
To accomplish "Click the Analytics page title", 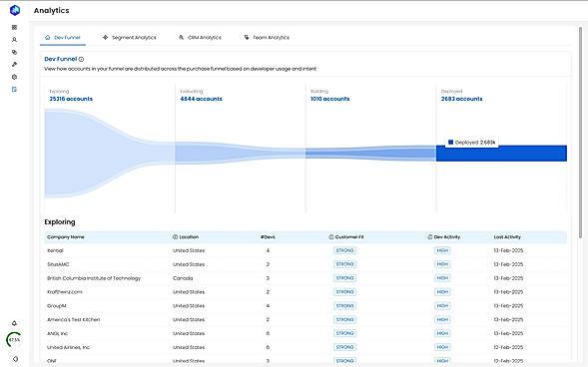I will coord(51,11).
